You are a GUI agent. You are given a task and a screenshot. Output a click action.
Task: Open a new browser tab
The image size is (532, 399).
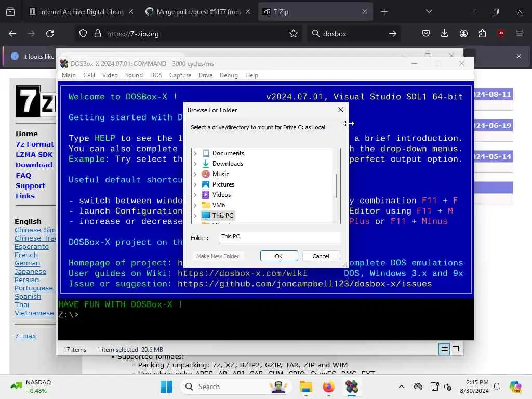(x=384, y=12)
